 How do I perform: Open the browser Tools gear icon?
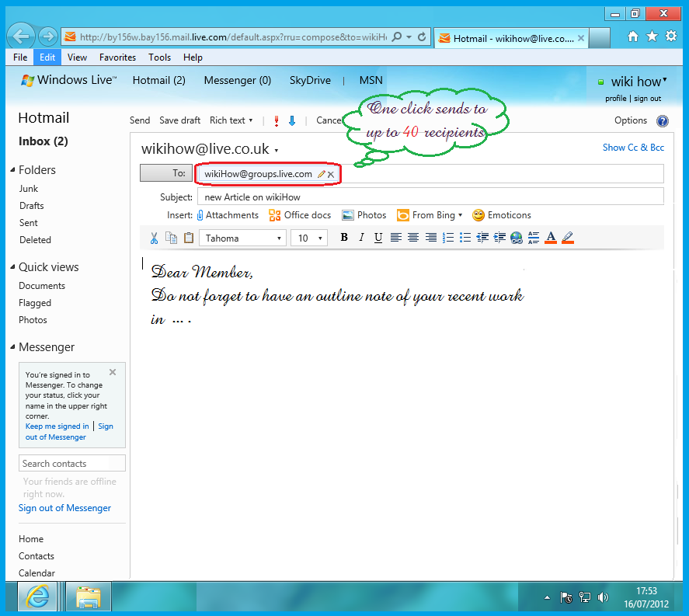click(x=671, y=36)
